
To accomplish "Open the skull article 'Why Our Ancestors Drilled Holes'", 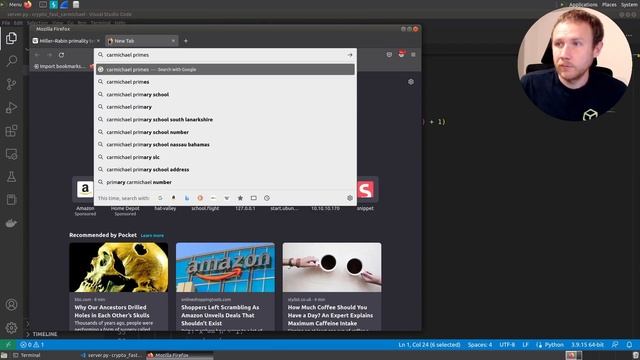I will pyautogui.click(x=118, y=287).
